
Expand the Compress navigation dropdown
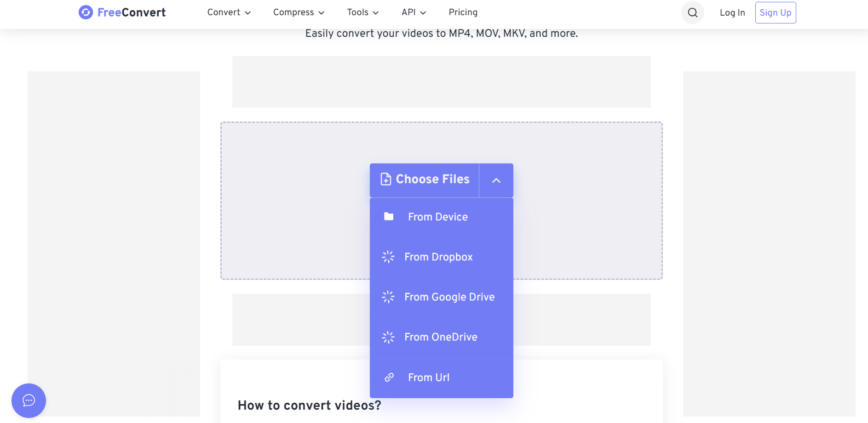(x=299, y=12)
